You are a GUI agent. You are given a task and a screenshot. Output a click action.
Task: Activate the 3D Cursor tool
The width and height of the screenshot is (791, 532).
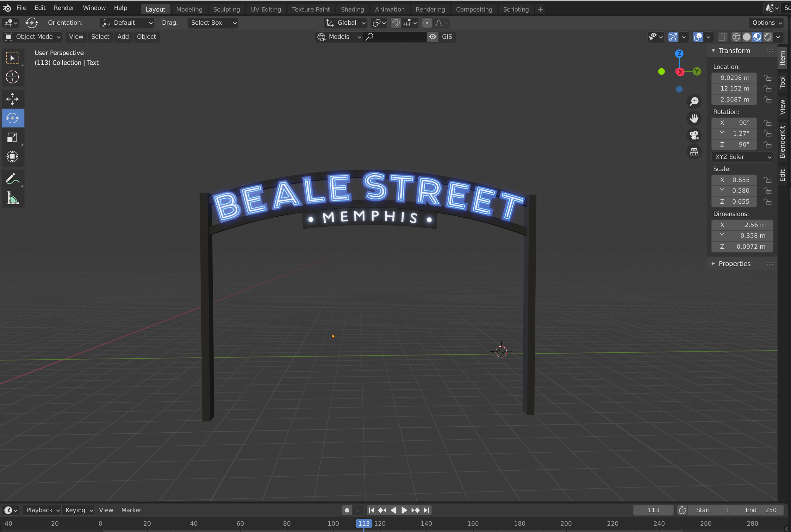click(x=13, y=77)
